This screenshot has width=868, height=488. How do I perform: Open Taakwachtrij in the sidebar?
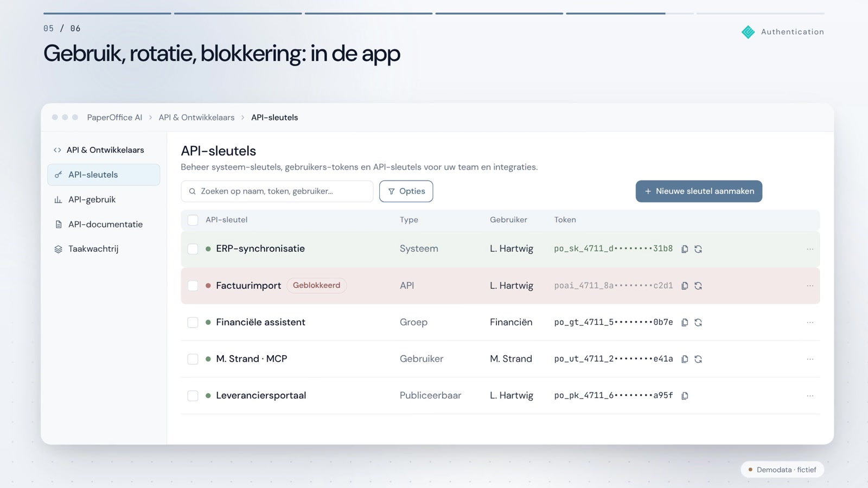coord(104,249)
